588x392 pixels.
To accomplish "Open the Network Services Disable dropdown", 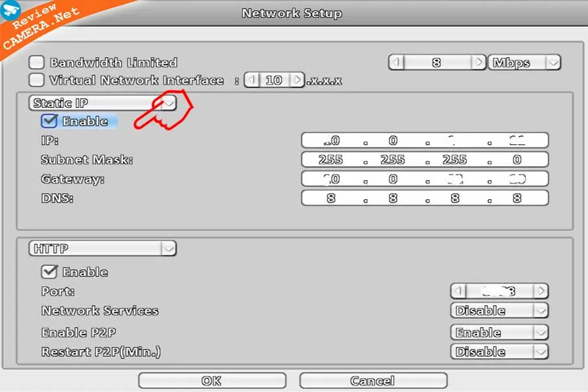I will pos(499,310).
